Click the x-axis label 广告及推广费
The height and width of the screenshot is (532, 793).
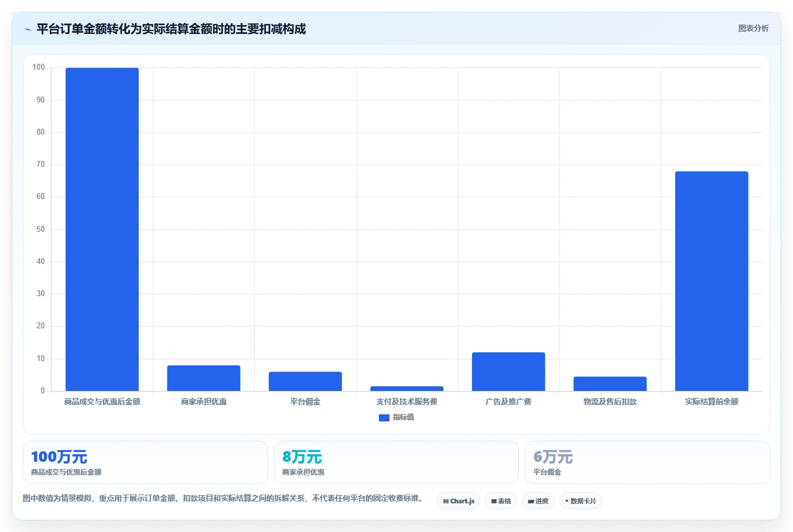[508, 401]
